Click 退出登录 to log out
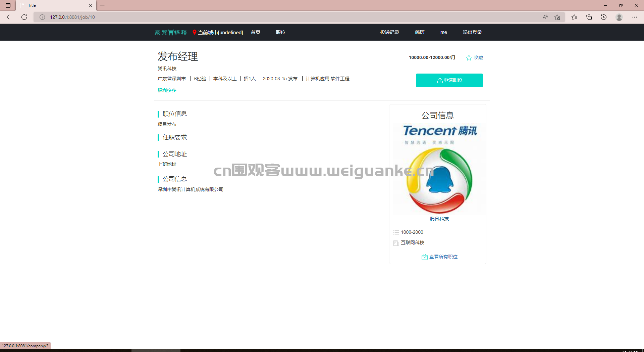 [472, 32]
